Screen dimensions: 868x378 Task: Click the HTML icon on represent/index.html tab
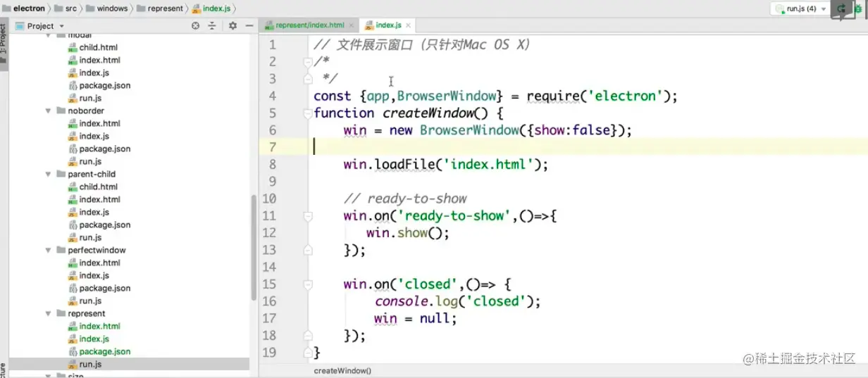pos(268,25)
